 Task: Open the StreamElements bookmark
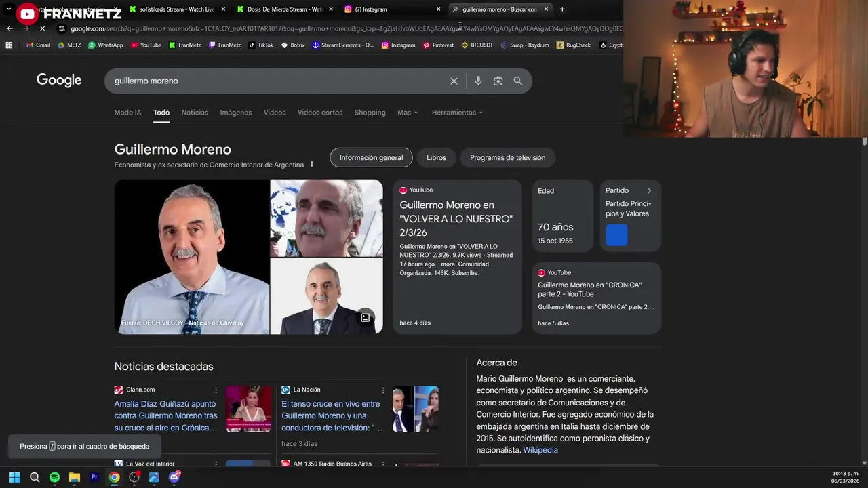pos(342,45)
